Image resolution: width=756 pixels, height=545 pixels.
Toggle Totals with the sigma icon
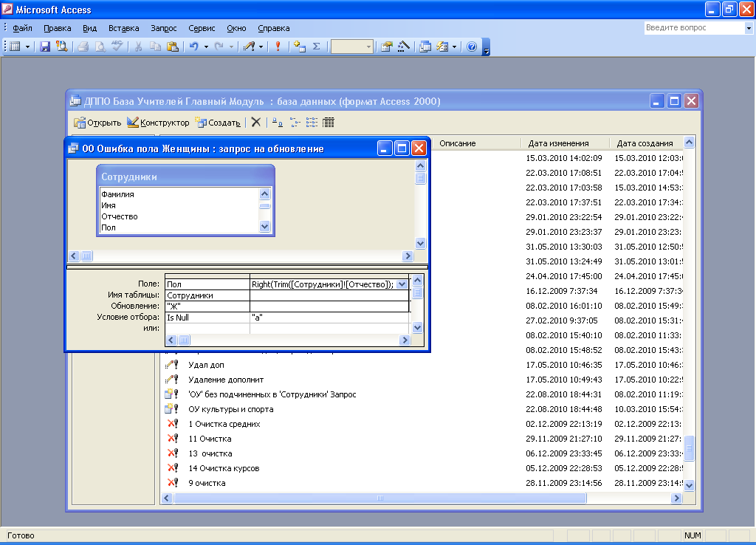pyautogui.click(x=317, y=47)
